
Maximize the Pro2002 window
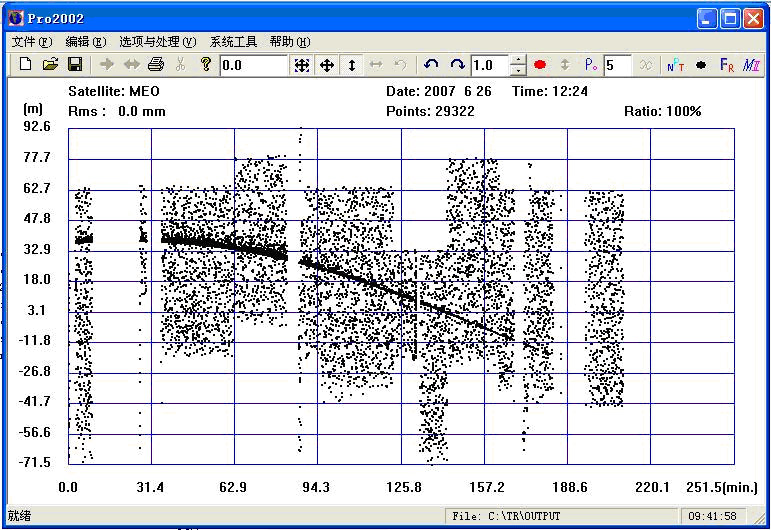[730, 19]
